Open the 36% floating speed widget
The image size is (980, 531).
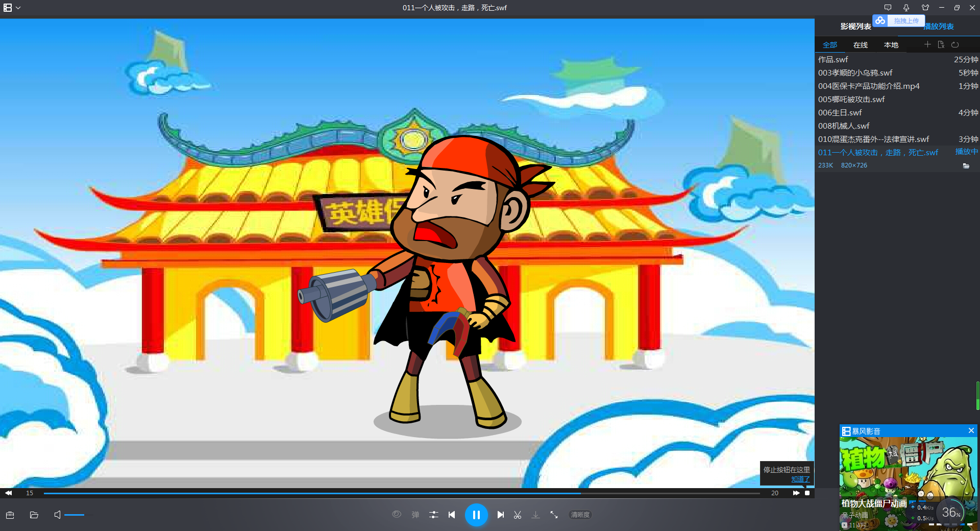951,512
